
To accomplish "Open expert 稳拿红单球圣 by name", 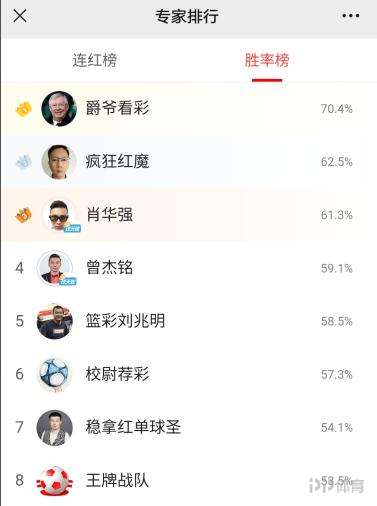I will coord(133,428).
